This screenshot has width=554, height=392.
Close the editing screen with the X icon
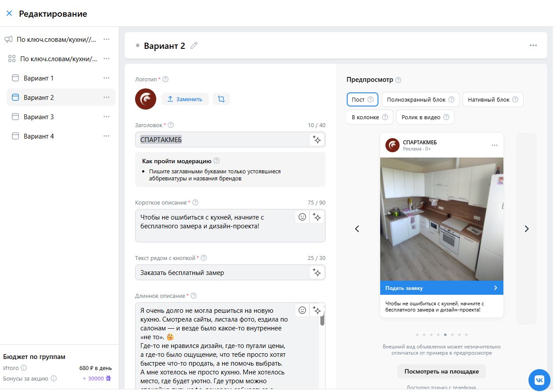point(9,14)
